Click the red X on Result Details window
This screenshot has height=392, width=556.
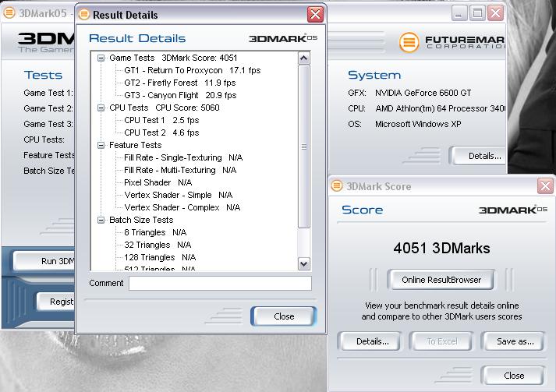click(315, 15)
